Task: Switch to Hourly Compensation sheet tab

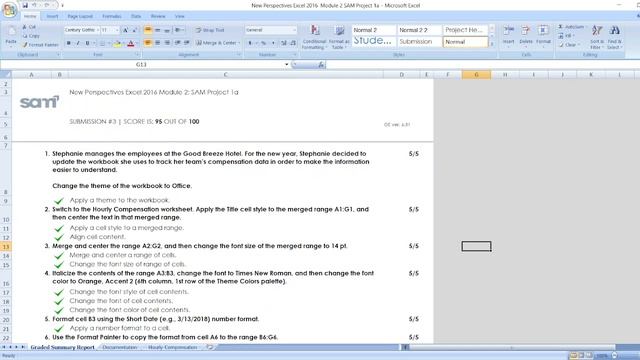Action: click(172, 347)
